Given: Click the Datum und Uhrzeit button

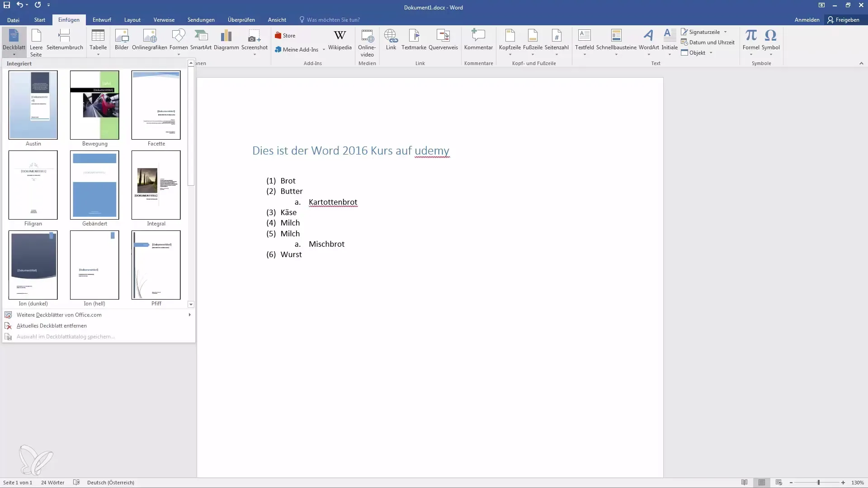Looking at the screenshot, I should (x=708, y=42).
